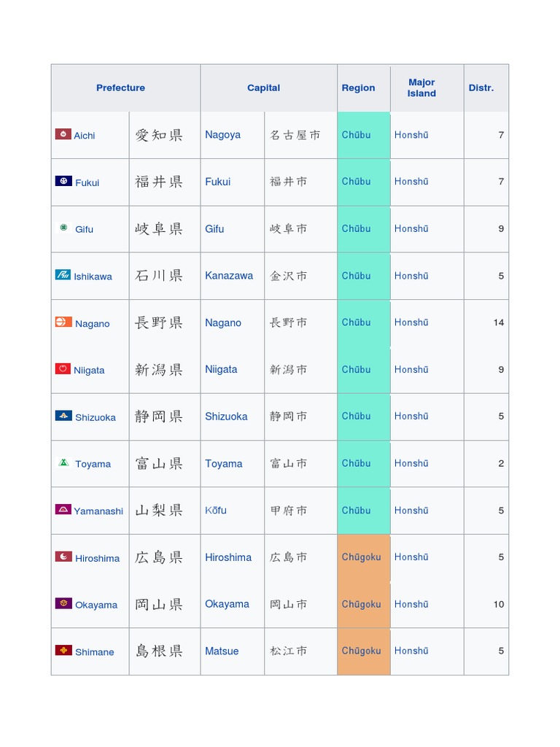Click the Yamanashi prefecture flag icon
Image resolution: width=560 pixels, height=747 pixels.
coord(63,509)
